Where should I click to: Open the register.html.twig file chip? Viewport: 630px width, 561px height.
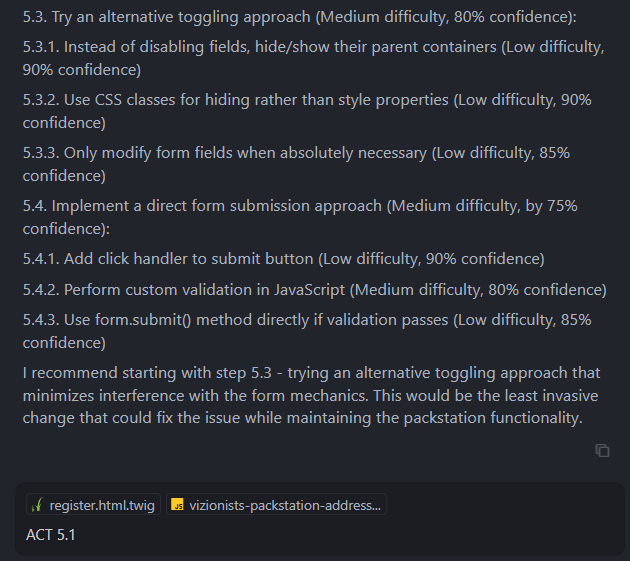[x=93, y=504]
